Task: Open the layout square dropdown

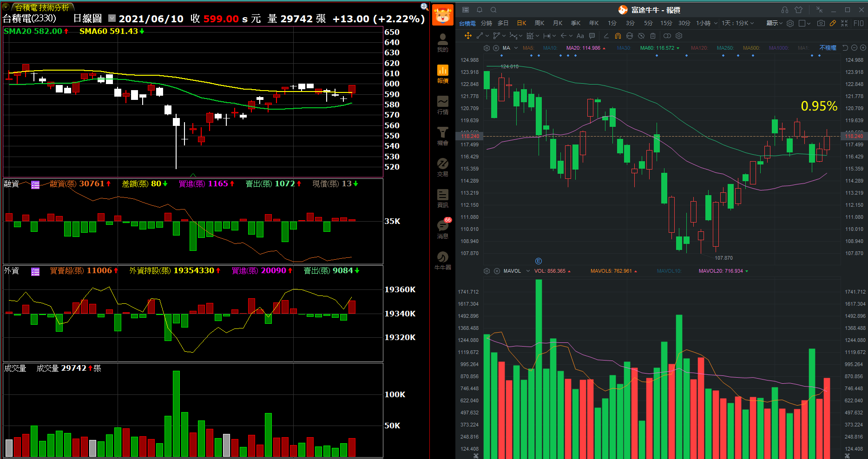Action: [804, 23]
